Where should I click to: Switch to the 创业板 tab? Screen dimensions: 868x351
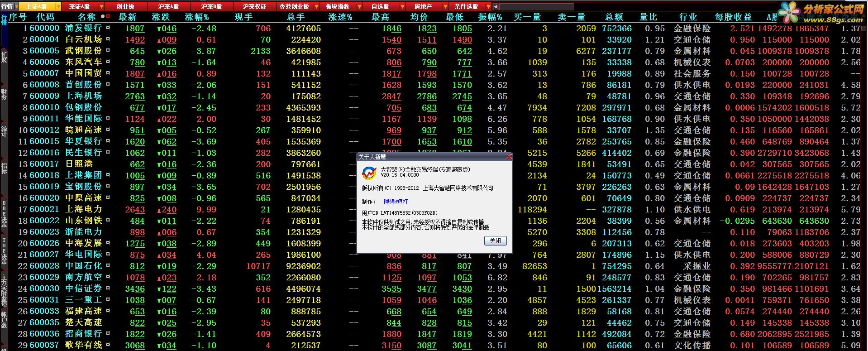126,6
